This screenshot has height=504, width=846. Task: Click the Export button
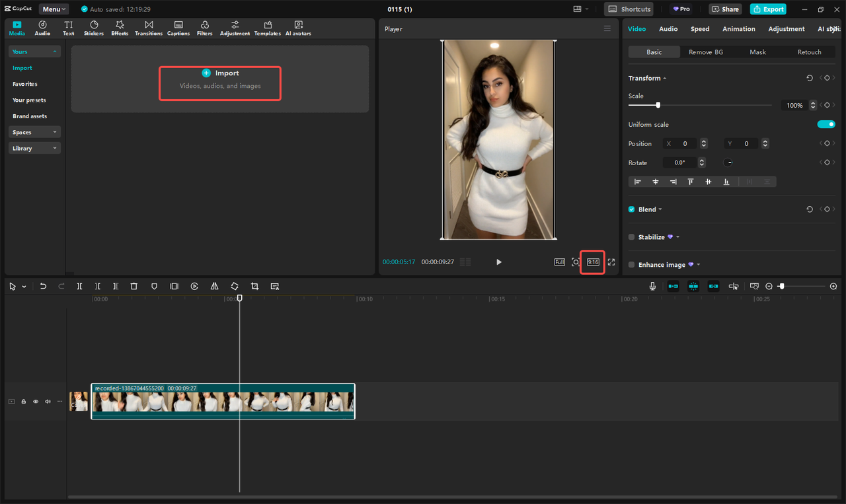click(x=768, y=9)
